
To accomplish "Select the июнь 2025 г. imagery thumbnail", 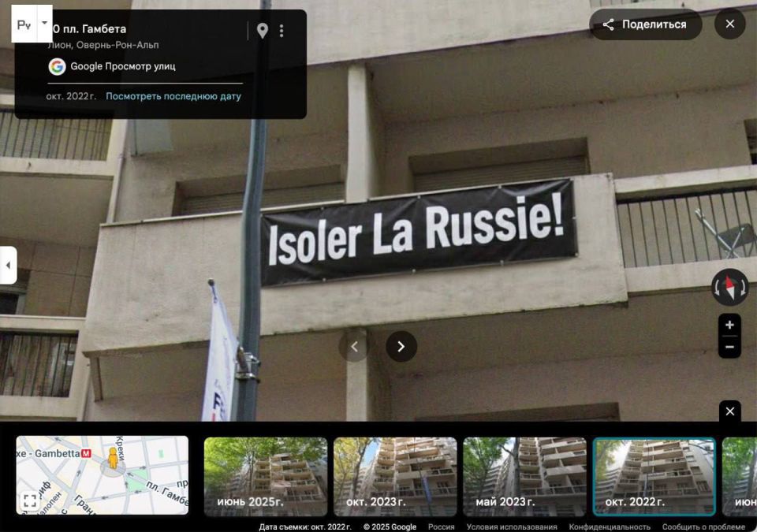I will click(x=265, y=476).
